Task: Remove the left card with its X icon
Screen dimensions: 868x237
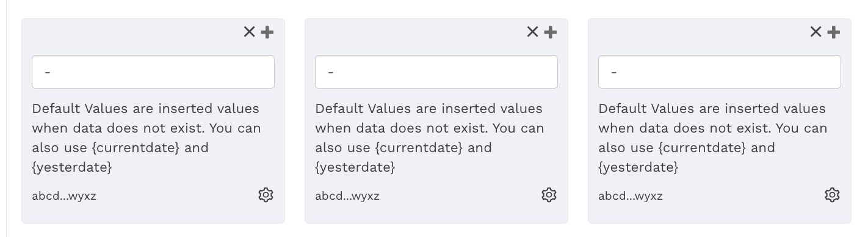Action: click(249, 32)
